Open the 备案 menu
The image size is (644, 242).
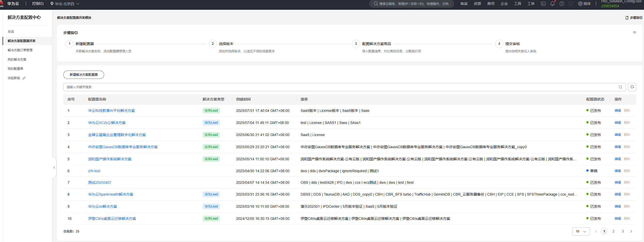point(464,4)
